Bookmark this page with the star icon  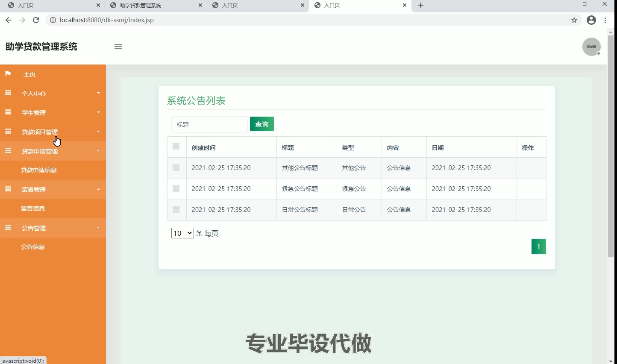pos(574,20)
